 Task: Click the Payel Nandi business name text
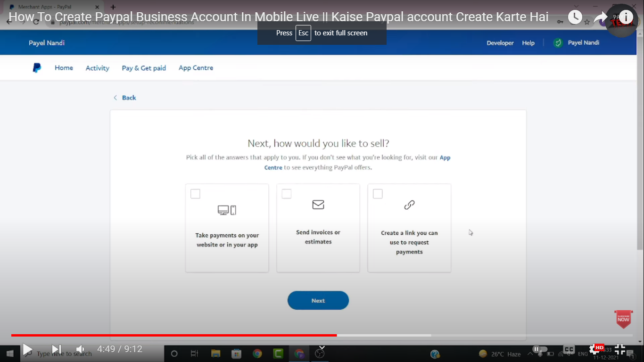click(x=47, y=43)
